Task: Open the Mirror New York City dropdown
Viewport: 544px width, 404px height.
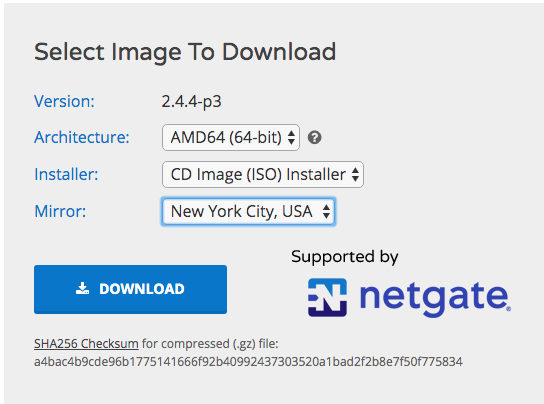Action: click(x=248, y=211)
